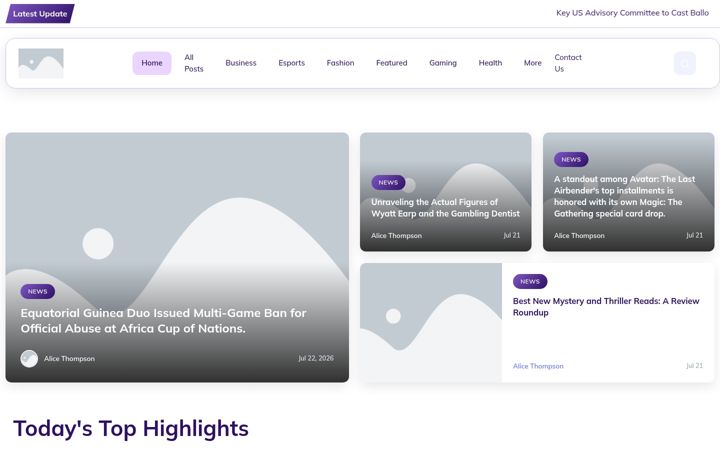The image size is (720, 450).
Task: Click Jul 21 date on the Avatar card
Action: 694,235
